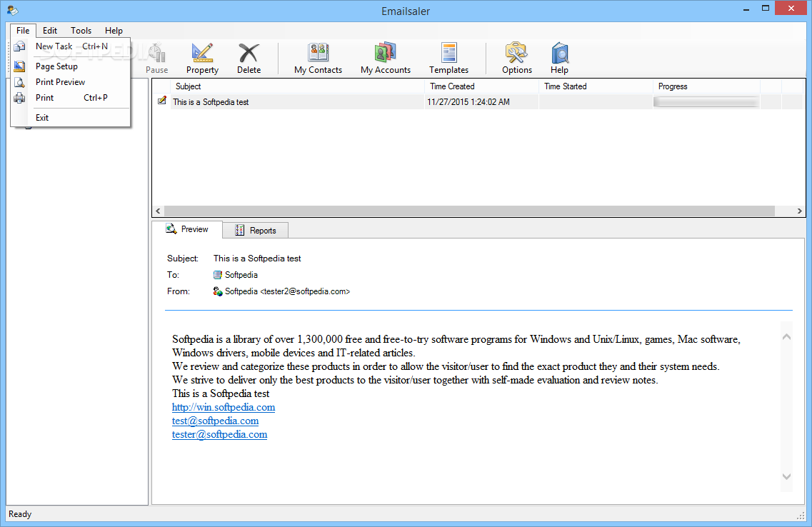Choose Page Setup menu entry
This screenshot has height=527, width=812.
[71, 66]
